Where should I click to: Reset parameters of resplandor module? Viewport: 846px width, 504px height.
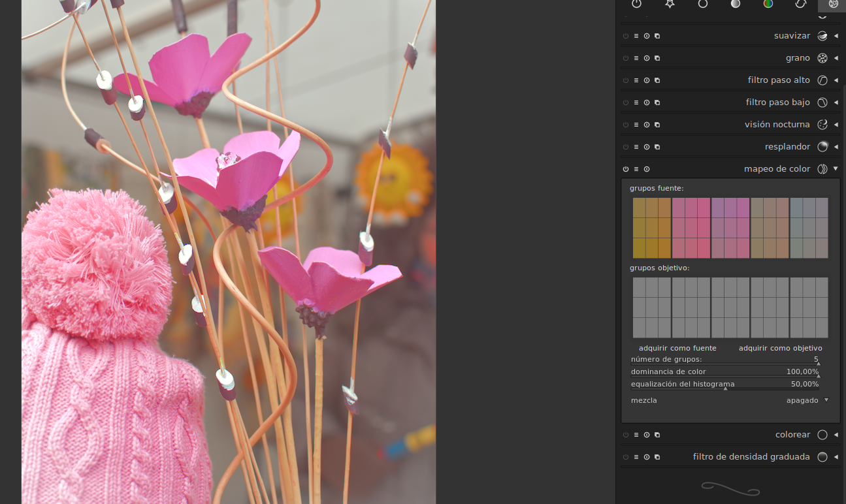(x=647, y=147)
